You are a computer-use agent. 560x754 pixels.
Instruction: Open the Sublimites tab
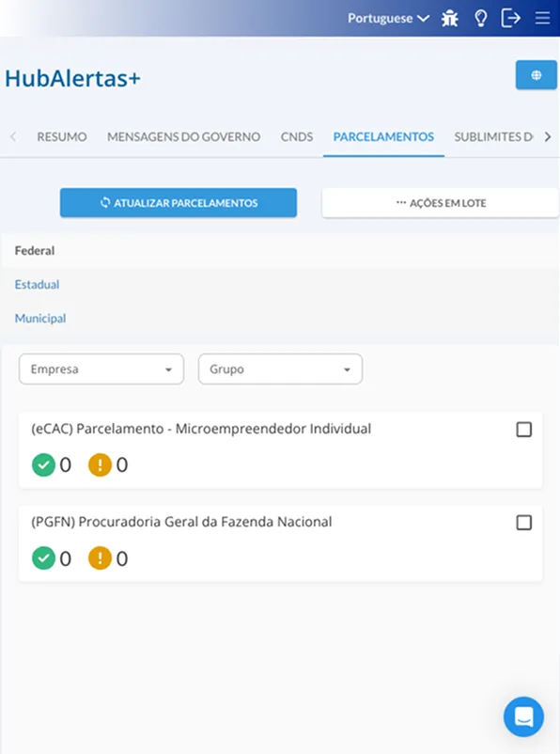tap(493, 137)
